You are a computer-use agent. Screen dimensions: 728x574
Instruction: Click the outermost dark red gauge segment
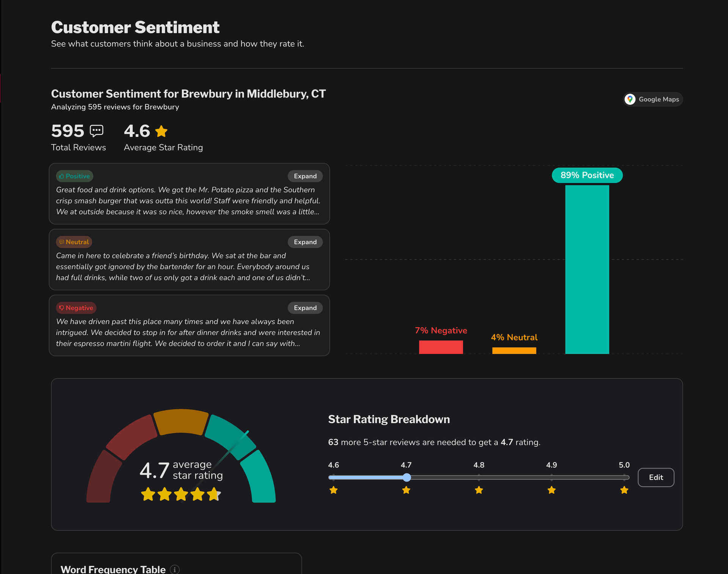point(102,477)
